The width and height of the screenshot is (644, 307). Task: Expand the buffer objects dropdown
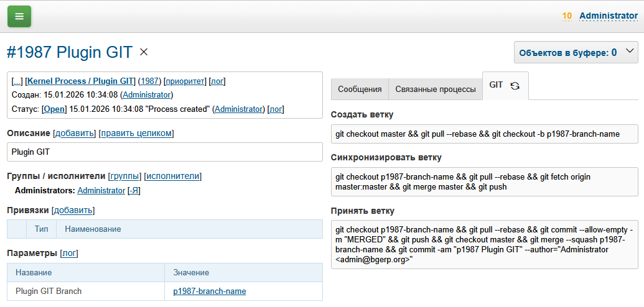pyautogui.click(x=630, y=52)
